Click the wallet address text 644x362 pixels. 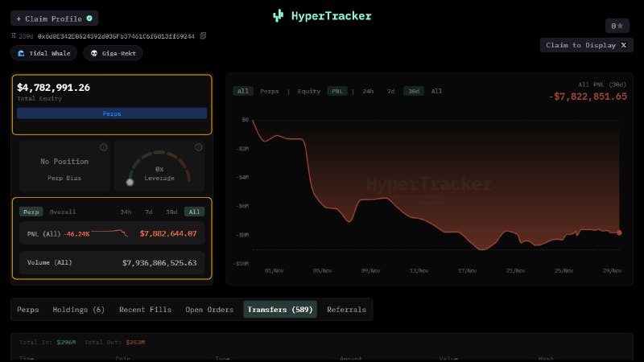pos(116,36)
